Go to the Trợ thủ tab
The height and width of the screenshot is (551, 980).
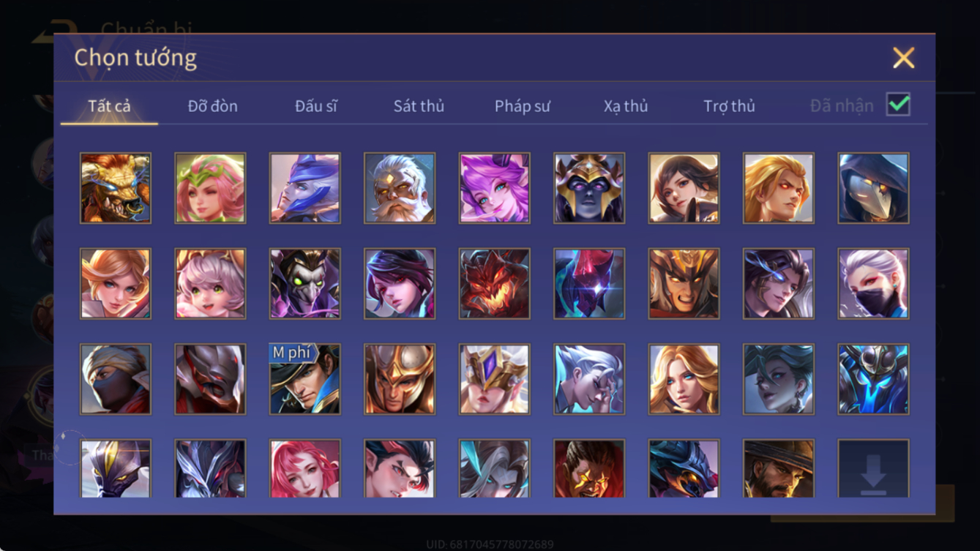[x=729, y=106]
